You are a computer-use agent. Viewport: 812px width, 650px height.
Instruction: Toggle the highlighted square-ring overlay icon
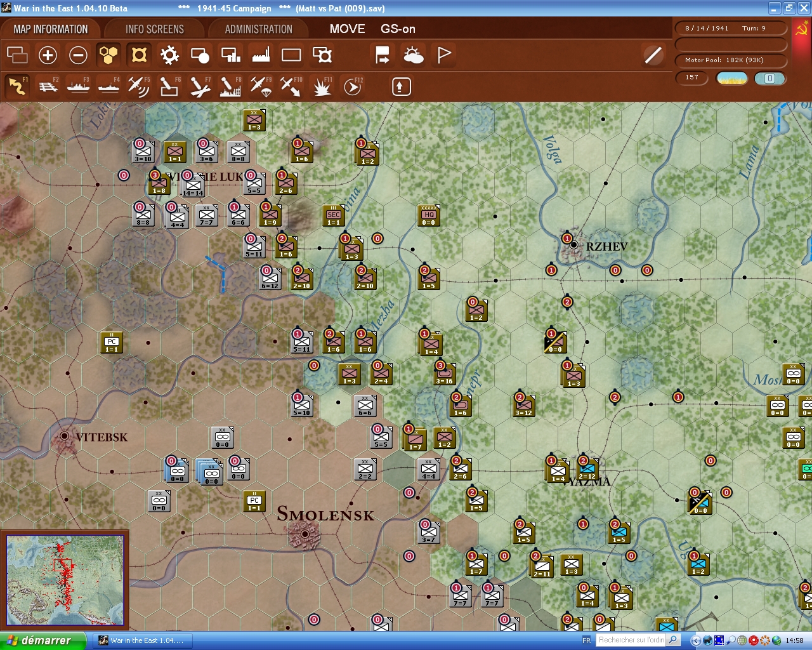(139, 55)
